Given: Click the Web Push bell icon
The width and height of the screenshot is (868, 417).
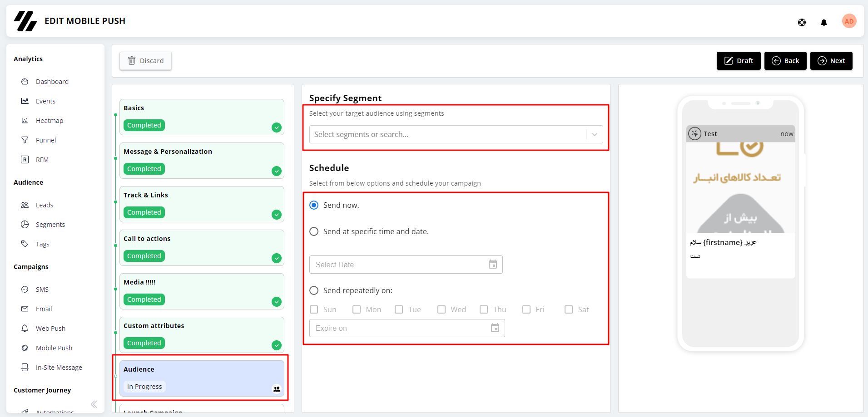Looking at the screenshot, I should tap(25, 329).
